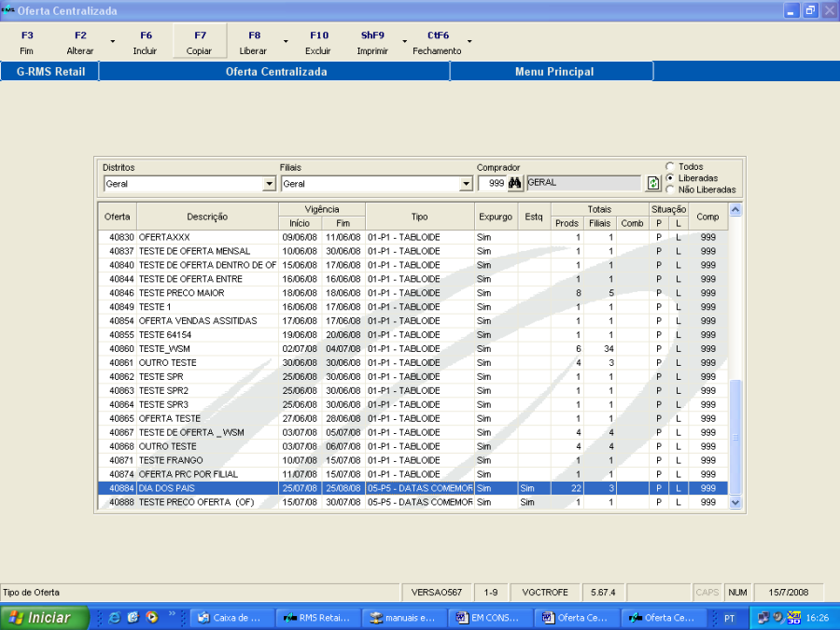This screenshot has height=630, width=840.
Task: Select row 40830 OFERTAXXX
Action: click(x=413, y=237)
